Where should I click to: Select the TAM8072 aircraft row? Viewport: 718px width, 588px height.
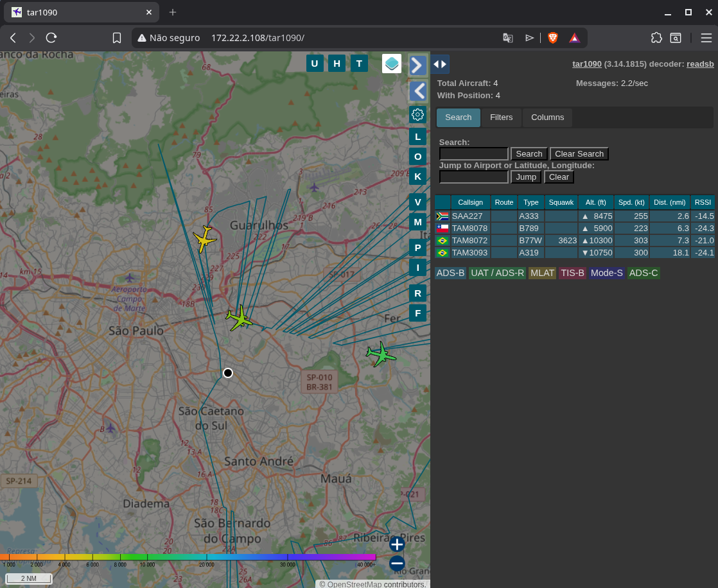pyautogui.click(x=575, y=240)
